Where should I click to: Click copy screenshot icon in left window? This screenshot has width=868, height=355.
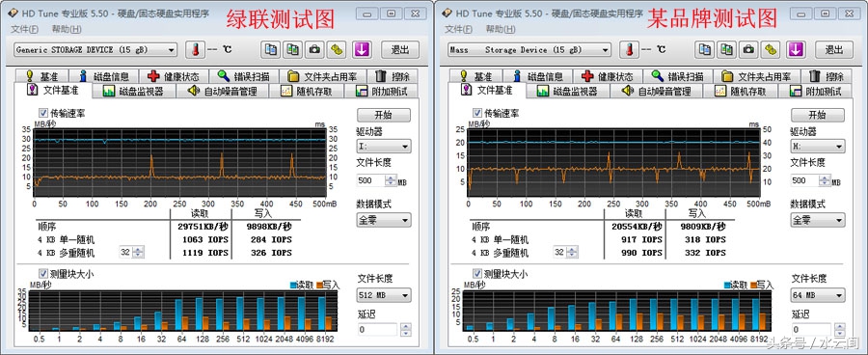(292, 50)
